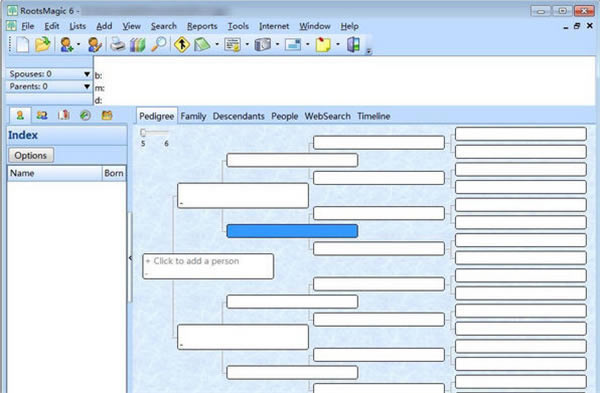The height and width of the screenshot is (393, 600).
Task: Expand the sticky note dropdown arrow
Action: 338,45
